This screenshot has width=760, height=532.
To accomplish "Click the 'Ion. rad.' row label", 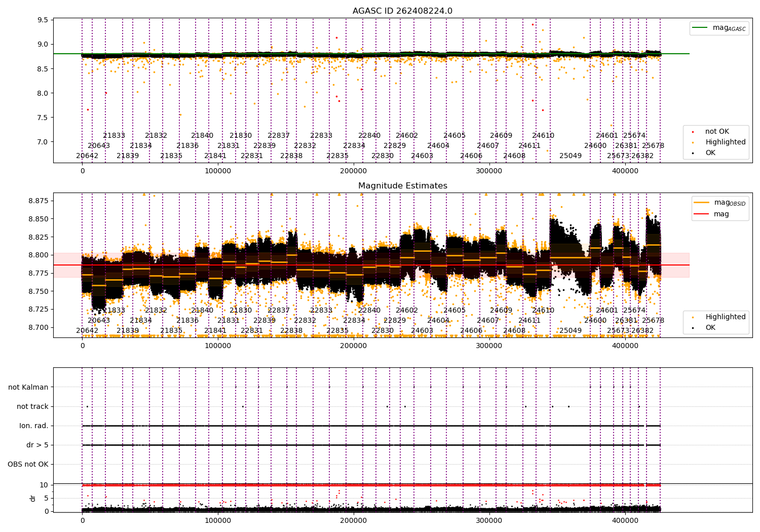I will point(34,426).
